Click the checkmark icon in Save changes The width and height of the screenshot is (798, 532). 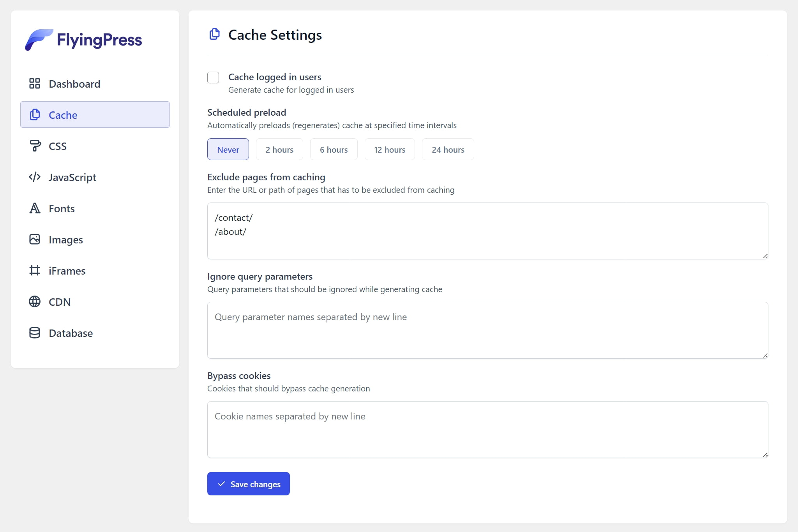click(x=221, y=484)
